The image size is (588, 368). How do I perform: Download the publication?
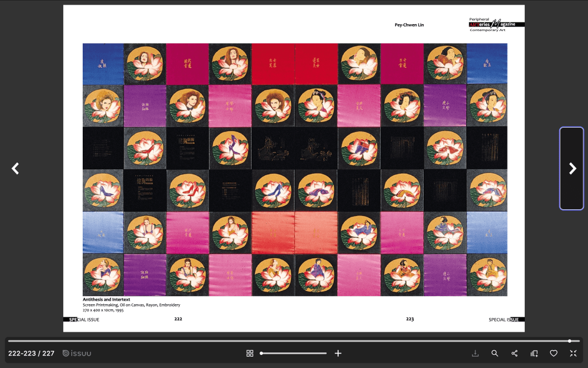(475, 353)
